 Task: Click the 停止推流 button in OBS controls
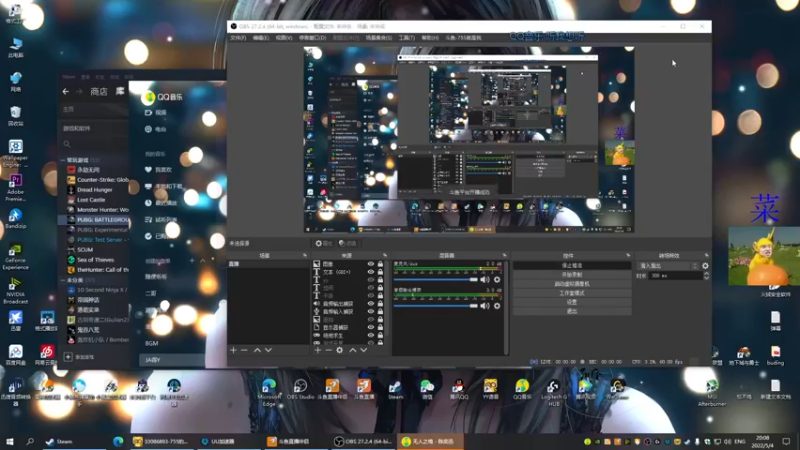[571, 266]
